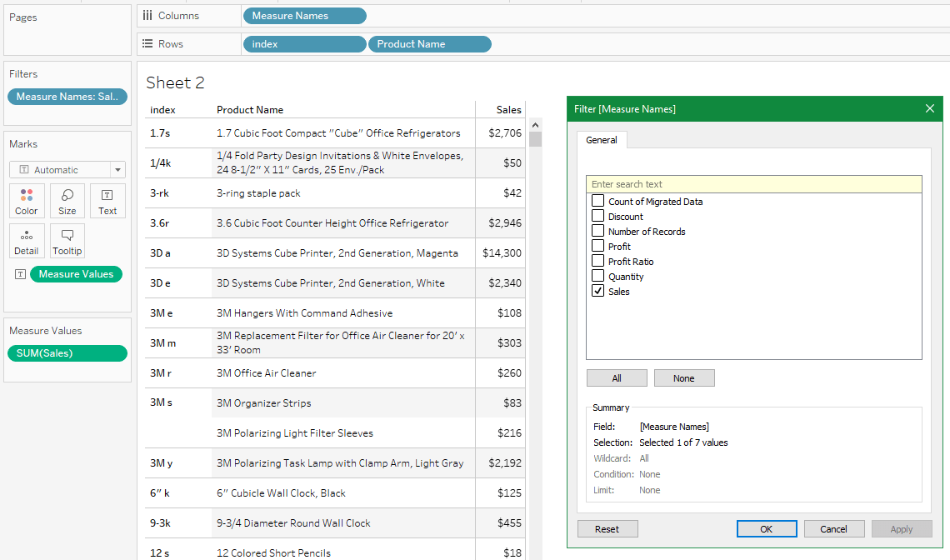Click the Columns shelf icon
This screenshot has height=560, width=950.
coord(147,15)
